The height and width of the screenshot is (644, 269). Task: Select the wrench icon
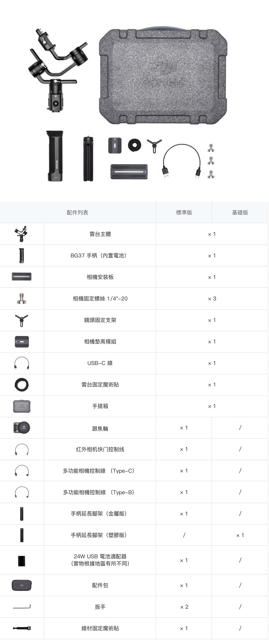point(22,606)
